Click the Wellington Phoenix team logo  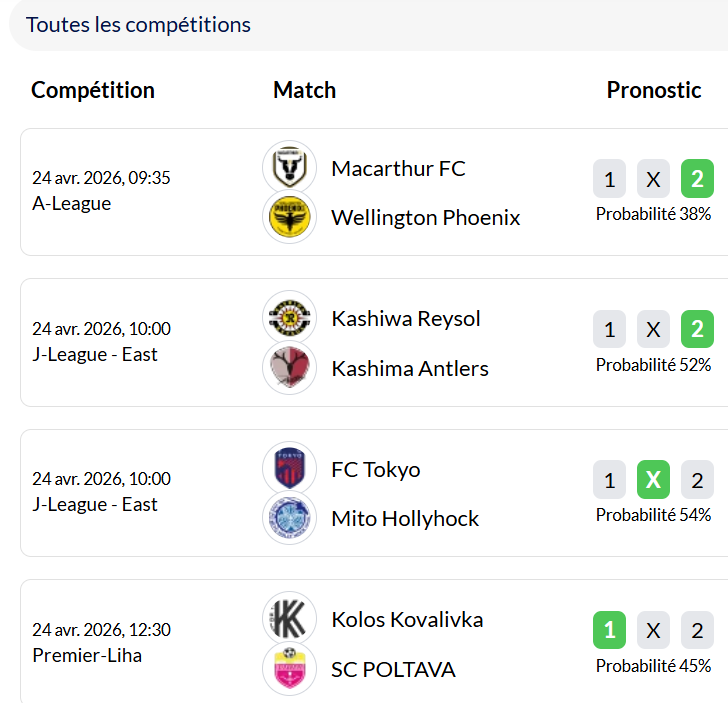(289, 217)
